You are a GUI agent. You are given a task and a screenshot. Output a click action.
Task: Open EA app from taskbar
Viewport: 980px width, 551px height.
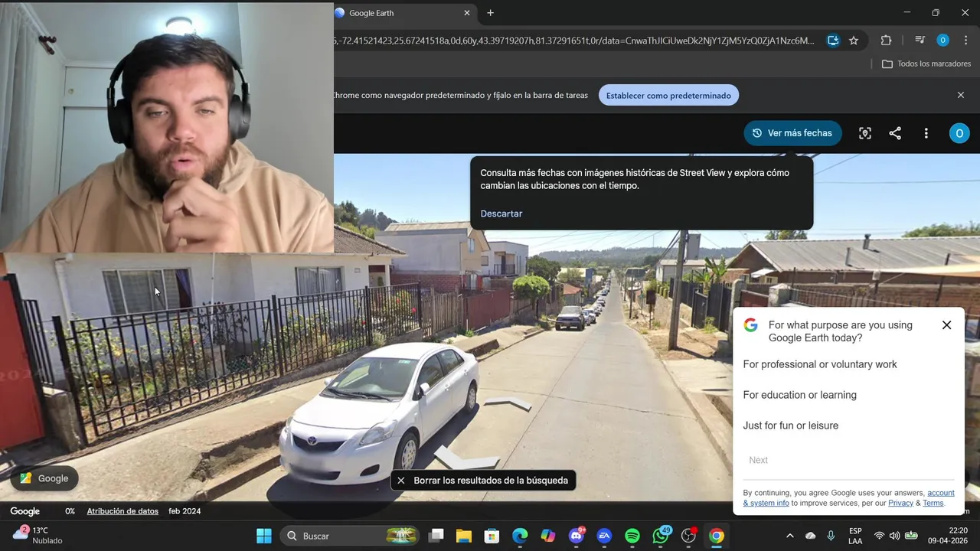604,536
